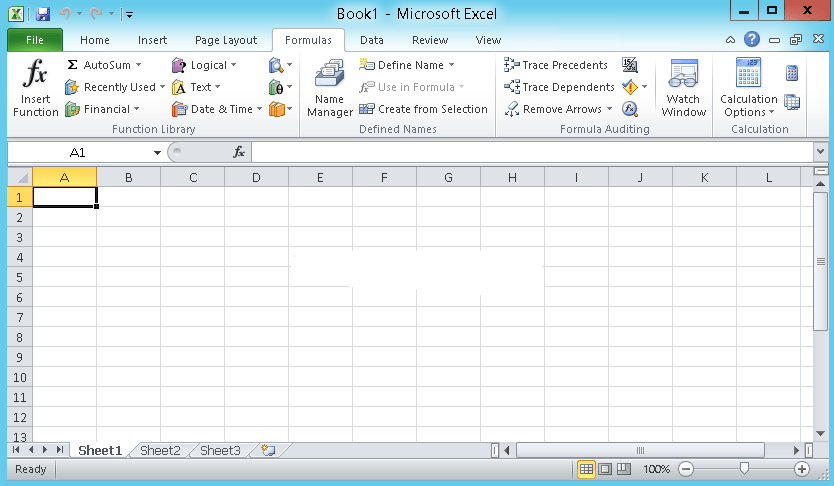Image resolution: width=834 pixels, height=486 pixels.
Task: Minimize the ribbon with caret icon
Action: click(730, 40)
